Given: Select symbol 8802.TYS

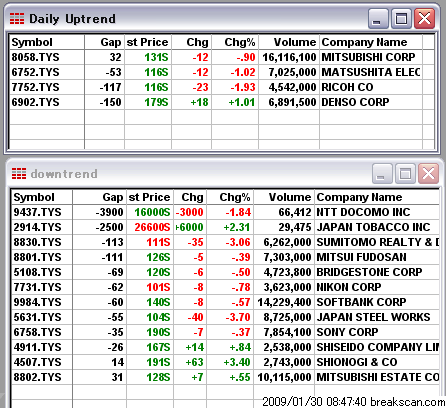Looking at the screenshot, I should pos(37,377).
